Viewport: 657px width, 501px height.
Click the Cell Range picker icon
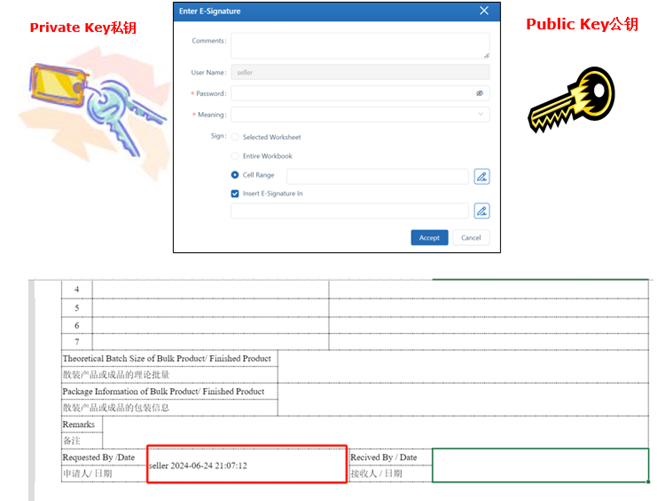pyautogui.click(x=481, y=176)
